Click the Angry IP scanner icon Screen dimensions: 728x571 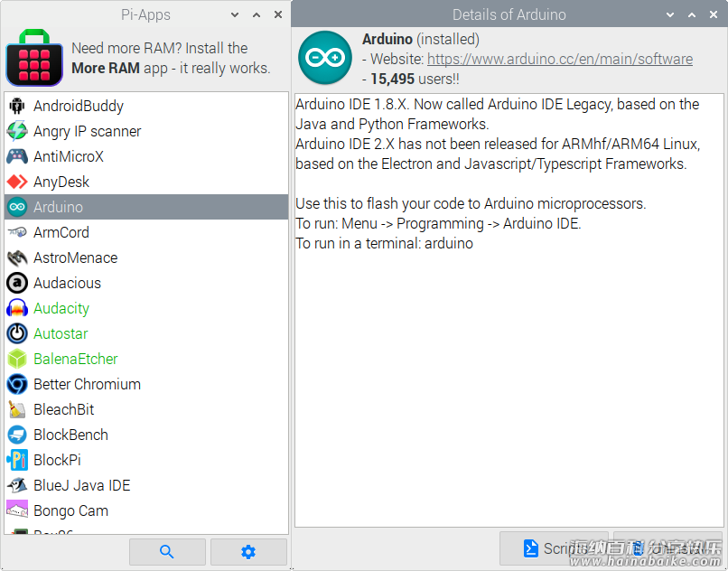tap(17, 131)
